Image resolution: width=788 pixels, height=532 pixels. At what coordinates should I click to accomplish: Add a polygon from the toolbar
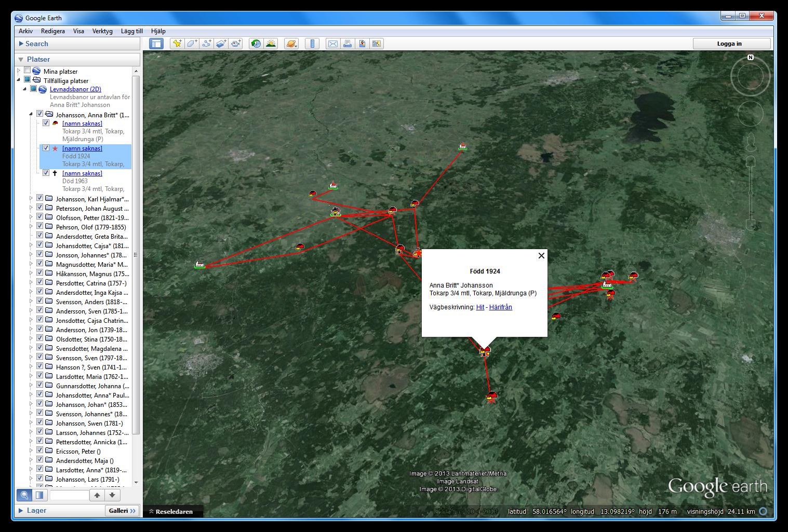point(192,44)
